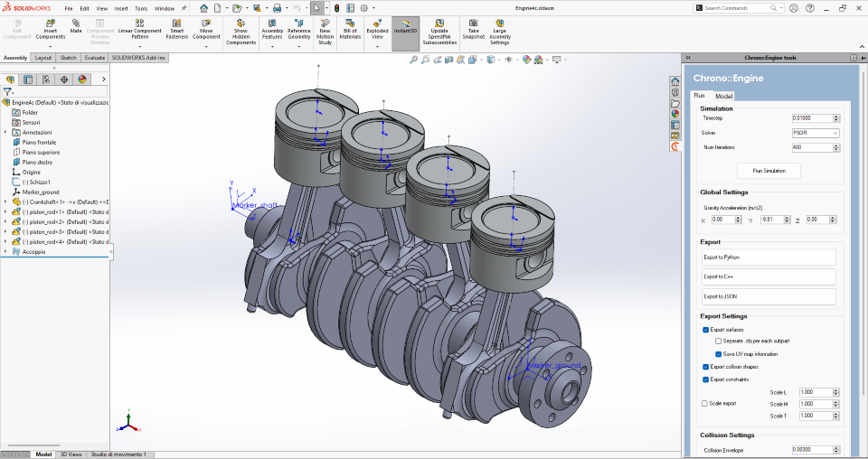Enable Separate .obj per each subpart
The width and height of the screenshot is (868, 459).
coord(719,342)
